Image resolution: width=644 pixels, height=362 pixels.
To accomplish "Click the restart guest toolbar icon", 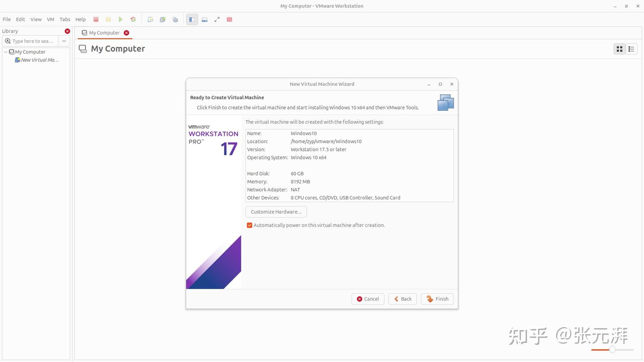I will pyautogui.click(x=133, y=20).
